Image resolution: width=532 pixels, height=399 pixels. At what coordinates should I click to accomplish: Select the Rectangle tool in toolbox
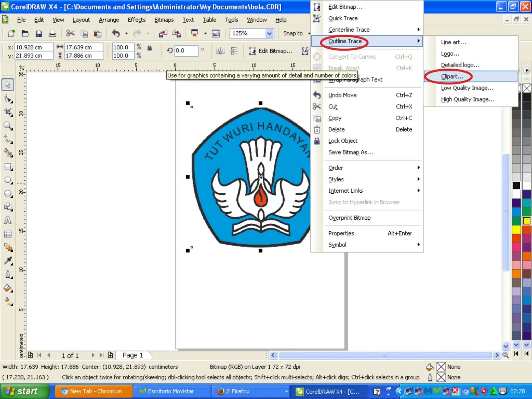click(8, 166)
